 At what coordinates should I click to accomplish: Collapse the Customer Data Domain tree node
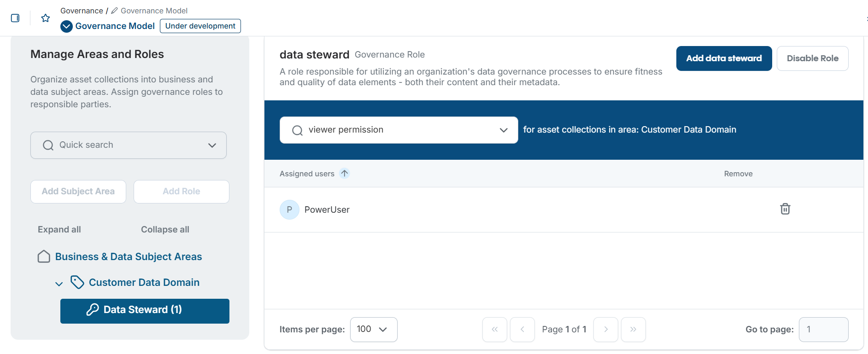tap(59, 283)
